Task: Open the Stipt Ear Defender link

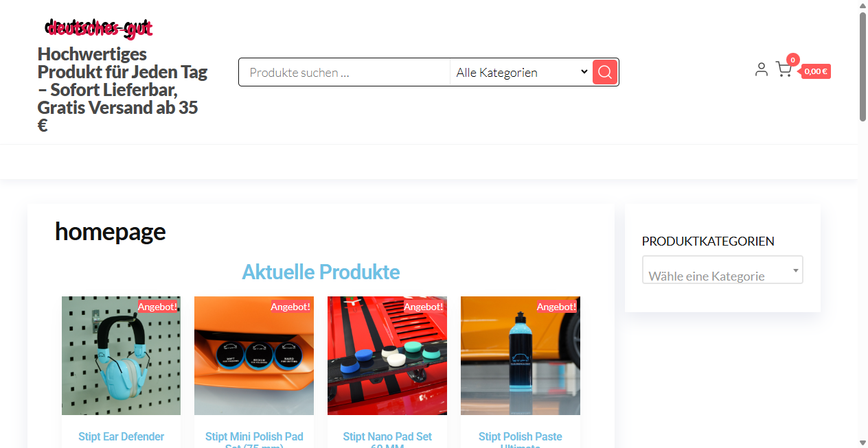Action: point(121,436)
